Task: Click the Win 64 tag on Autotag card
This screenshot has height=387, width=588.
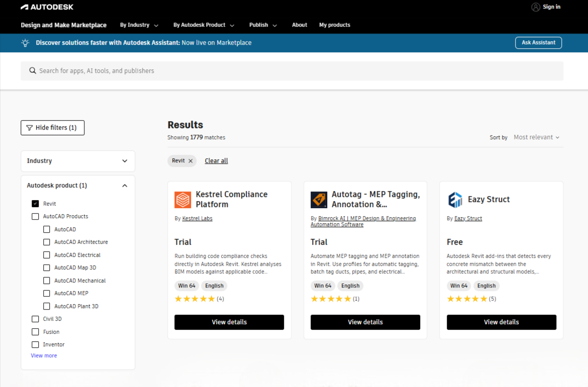Action: [323, 286]
